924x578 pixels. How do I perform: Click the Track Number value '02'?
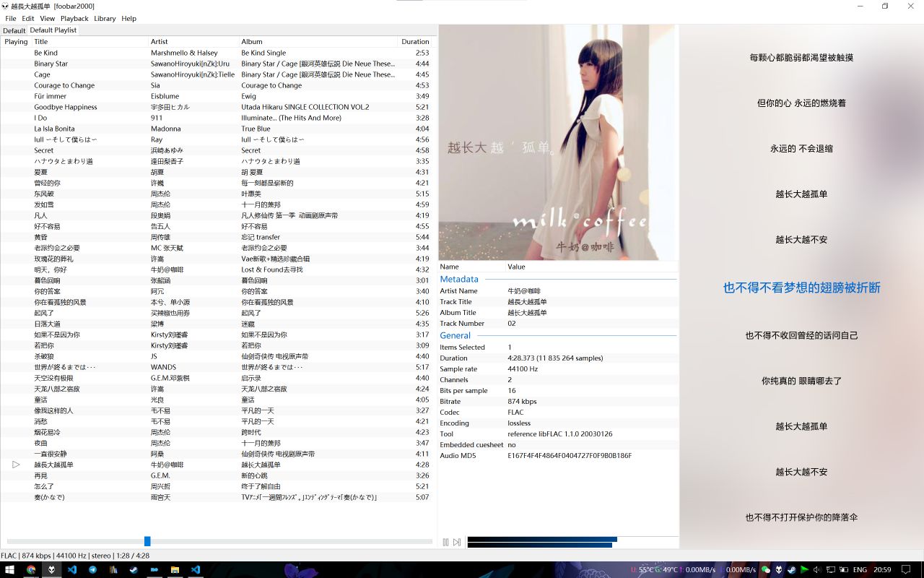click(512, 324)
